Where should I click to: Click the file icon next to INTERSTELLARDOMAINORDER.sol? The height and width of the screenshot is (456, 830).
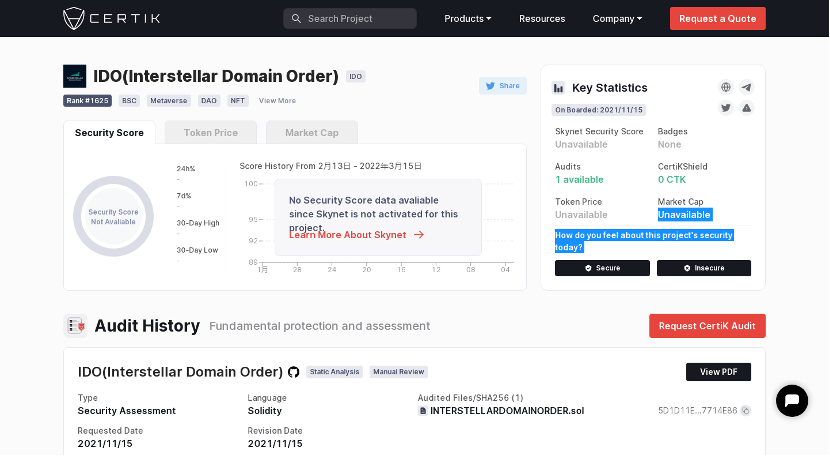(x=422, y=410)
